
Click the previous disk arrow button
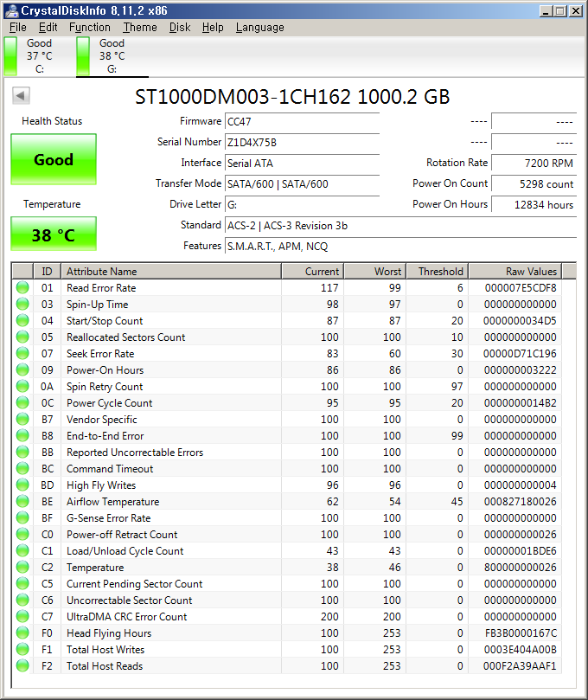pos(22,96)
